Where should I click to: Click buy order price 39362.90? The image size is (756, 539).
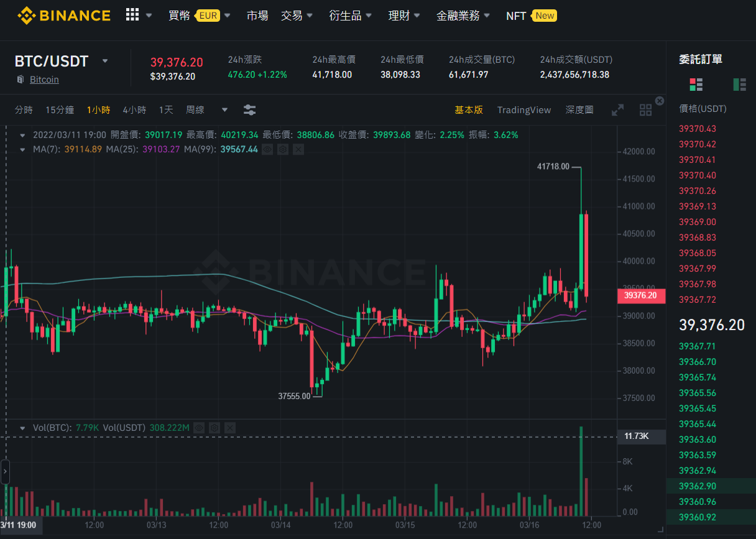[x=698, y=486]
